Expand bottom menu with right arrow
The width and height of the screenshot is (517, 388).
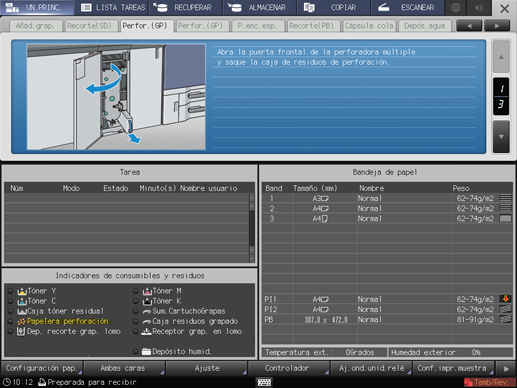(506, 369)
